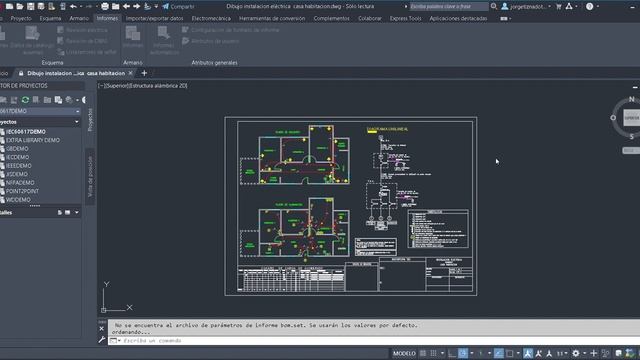Open Herramientas de conversión ribbon tab
Screen dimensions: 640x360
tap(272, 18)
